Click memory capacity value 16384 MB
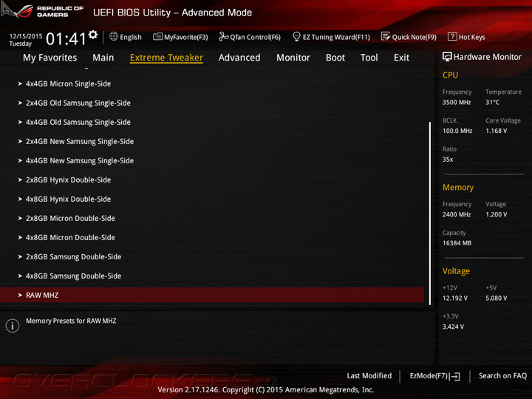The width and height of the screenshot is (532, 399). click(457, 243)
